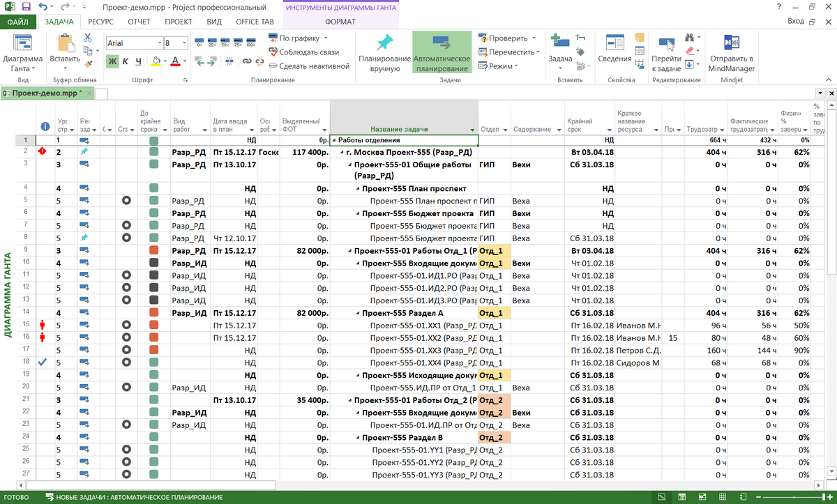Click the details pane icon under notes
This screenshot has height=504, width=837.
[x=641, y=52]
